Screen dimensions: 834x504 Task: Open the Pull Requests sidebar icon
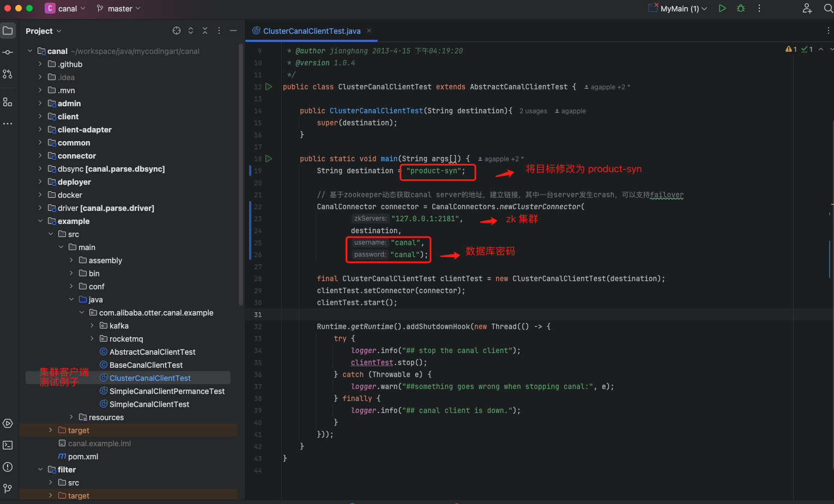pos(8,74)
